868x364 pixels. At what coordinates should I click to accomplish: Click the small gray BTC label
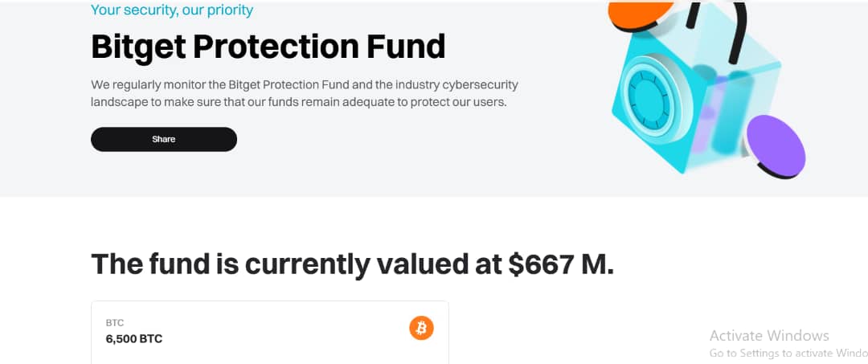coord(115,322)
